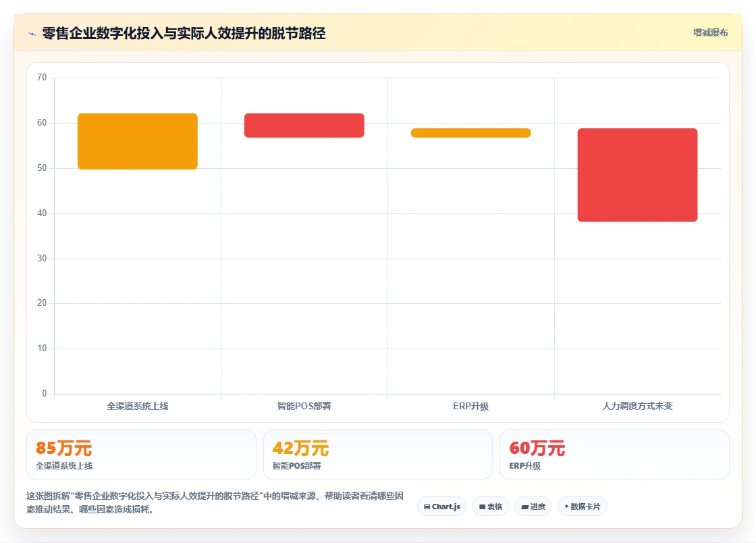
Task: Click the lightning icon beside the title
Action: click(32, 34)
